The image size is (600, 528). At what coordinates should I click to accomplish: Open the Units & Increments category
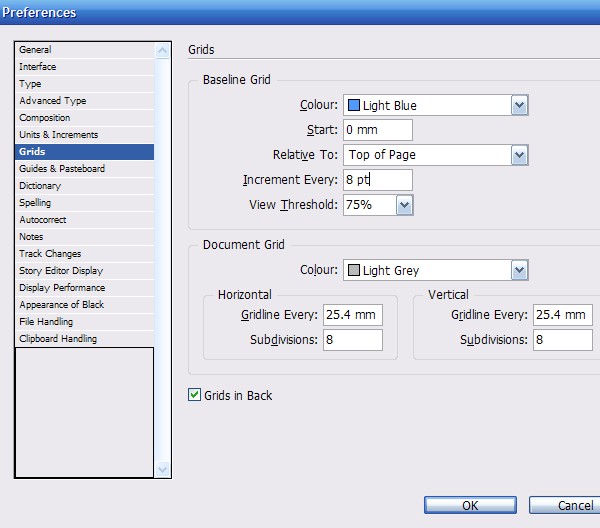pyautogui.click(x=58, y=135)
